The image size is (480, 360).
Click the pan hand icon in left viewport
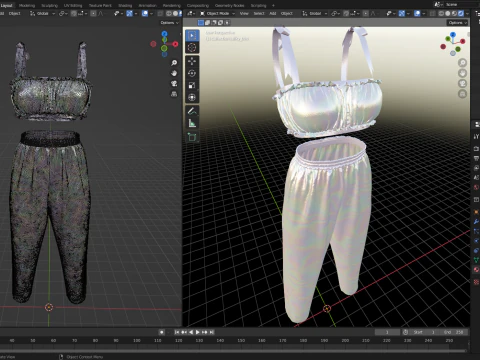tap(174, 73)
